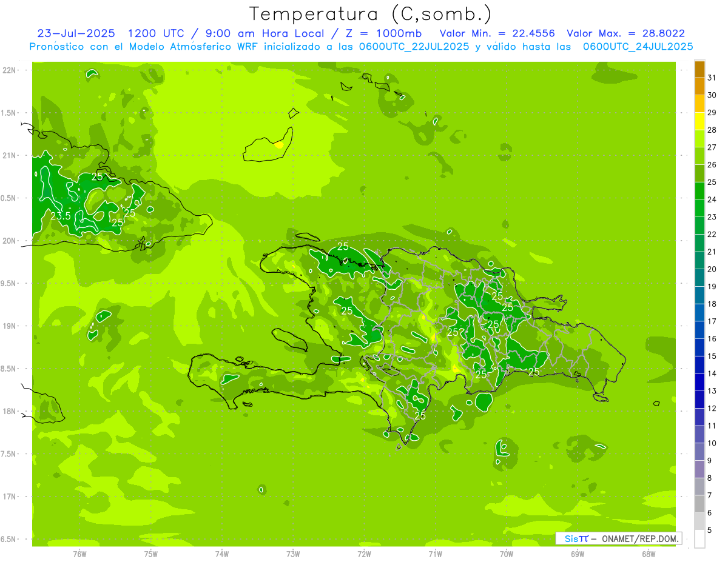Click the white legend swatch below 5

click(x=699, y=539)
